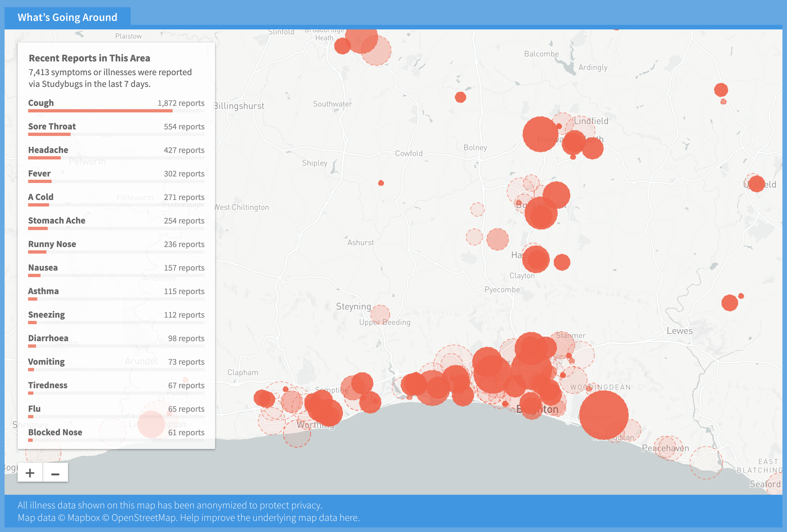Viewport: 787px width, 532px height.
Task: Click the Ardingly map label
Action: [593, 67]
